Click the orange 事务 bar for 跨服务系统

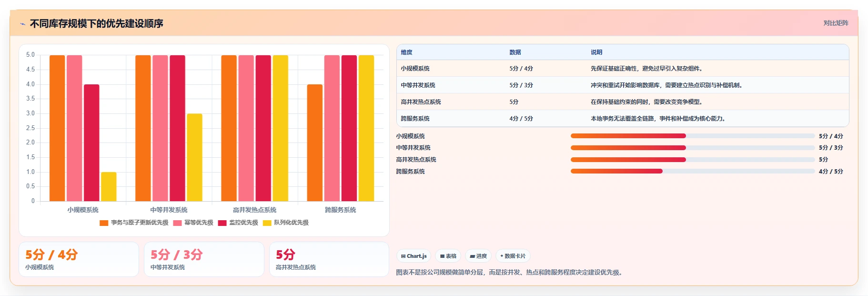tap(315, 143)
